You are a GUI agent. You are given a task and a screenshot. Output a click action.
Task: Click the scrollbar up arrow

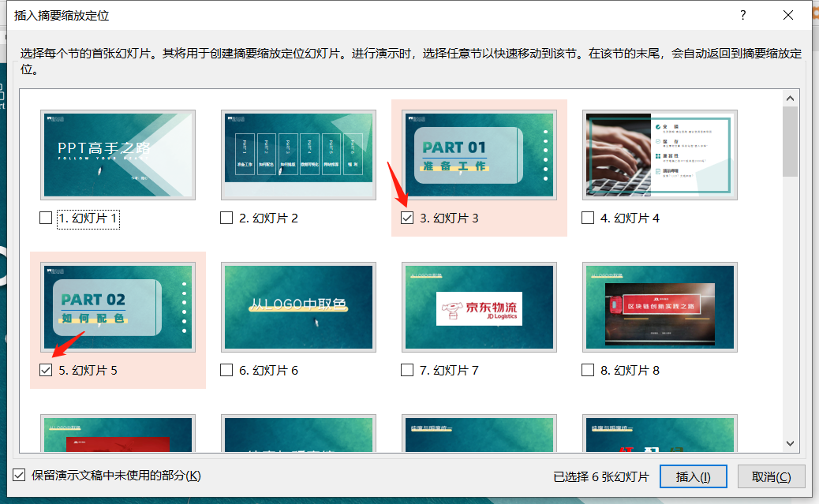click(791, 98)
